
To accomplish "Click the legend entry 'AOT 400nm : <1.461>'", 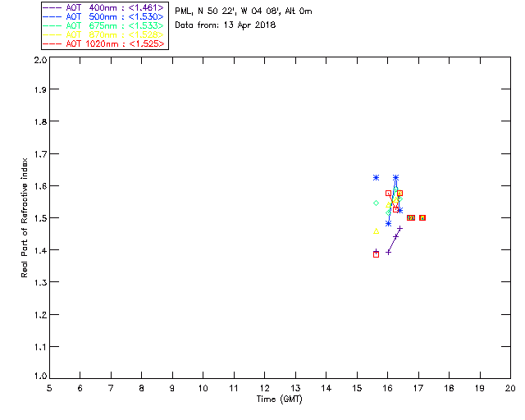I will (103, 7).
